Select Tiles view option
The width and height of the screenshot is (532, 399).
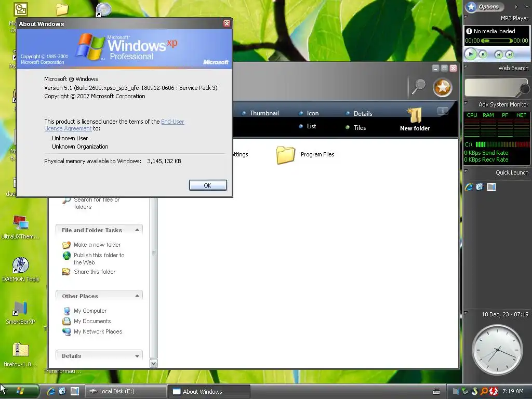[355, 128]
